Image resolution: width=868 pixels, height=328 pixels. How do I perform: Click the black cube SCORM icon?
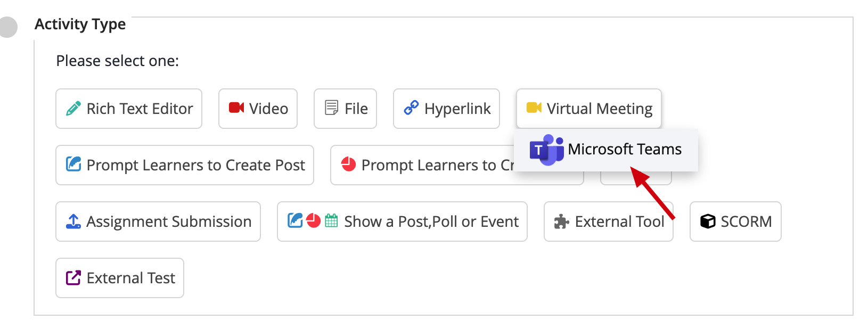[x=708, y=222]
